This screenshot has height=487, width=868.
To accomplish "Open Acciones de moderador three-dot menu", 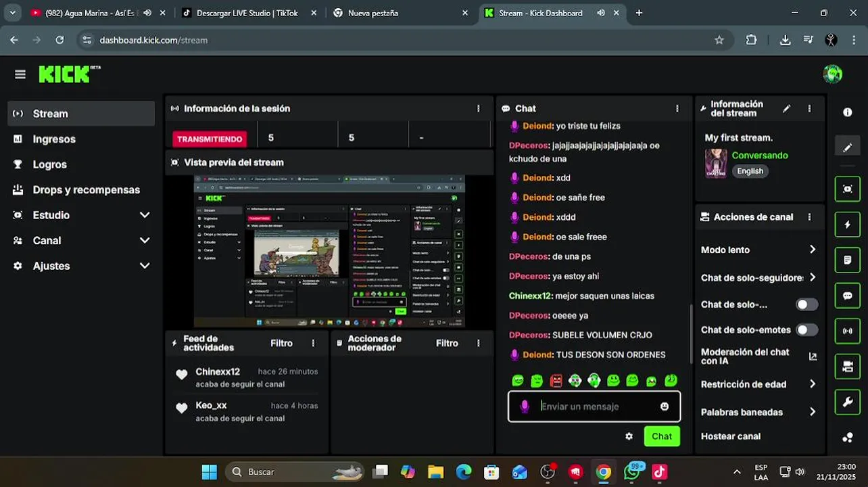I will 479,343.
